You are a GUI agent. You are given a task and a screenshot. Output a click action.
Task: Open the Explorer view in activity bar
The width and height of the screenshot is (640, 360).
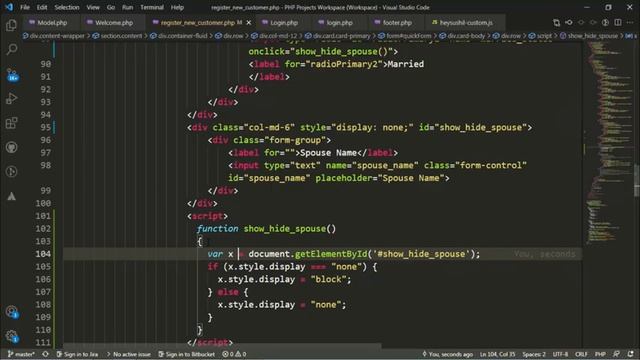click(11, 25)
